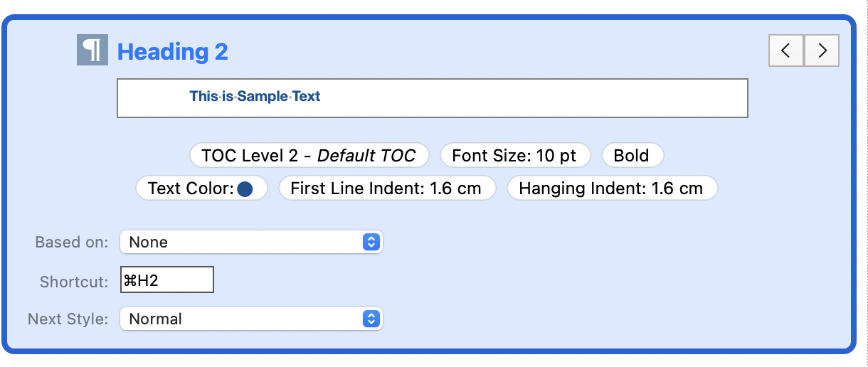Click the "Next Style:" label
Screen dimensions: 868x367
(x=68, y=319)
